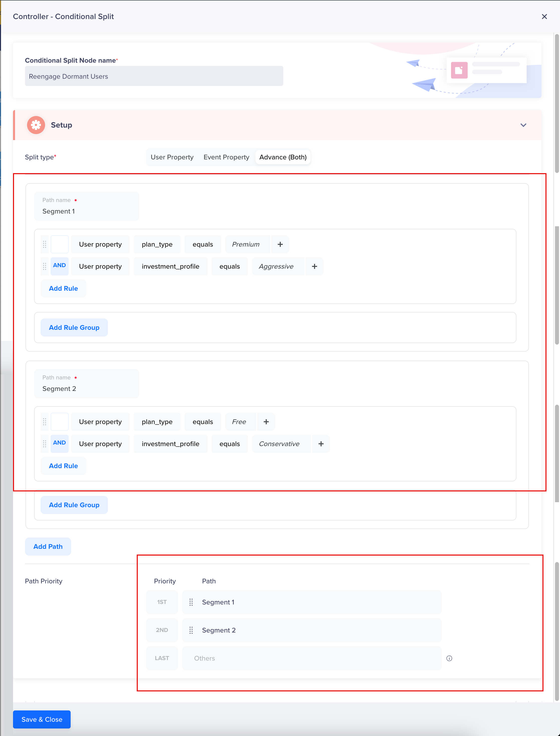Toggle the AND operator in Segment 1
The width and height of the screenshot is (560, 736).
(59, 266)
